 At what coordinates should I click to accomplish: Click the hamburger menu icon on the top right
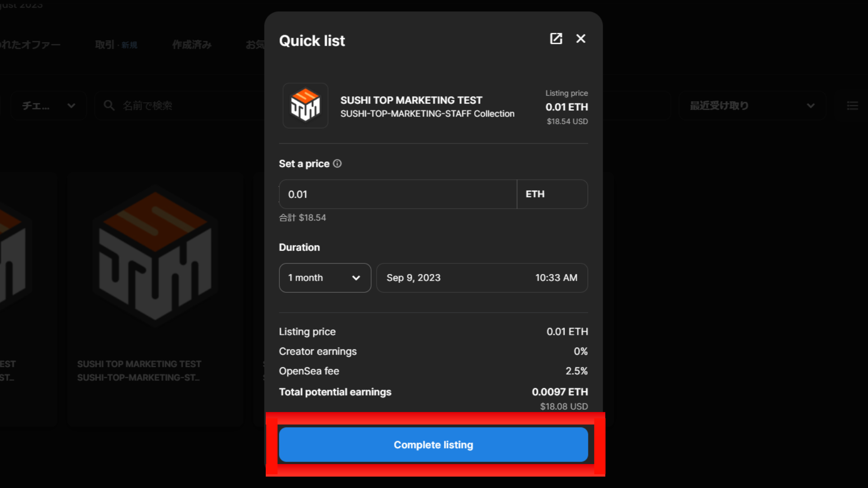coord(853,105)
